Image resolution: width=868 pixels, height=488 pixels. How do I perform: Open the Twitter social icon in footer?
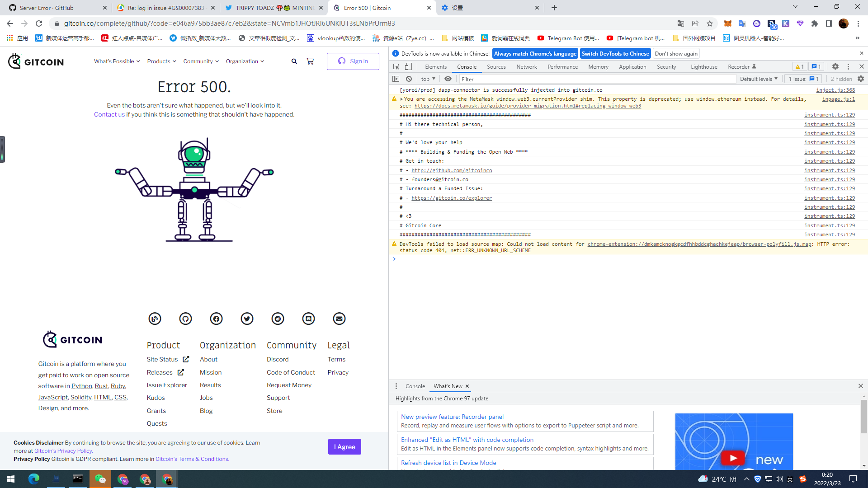pos(247,319)
